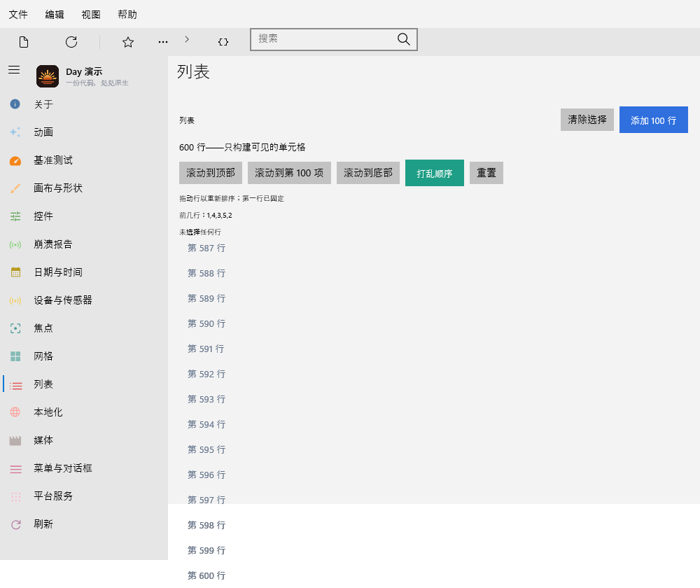This screenshot has height=588, width=700.
Task: Open 崩溃报告 signal icon item
Action: [84, 244]
